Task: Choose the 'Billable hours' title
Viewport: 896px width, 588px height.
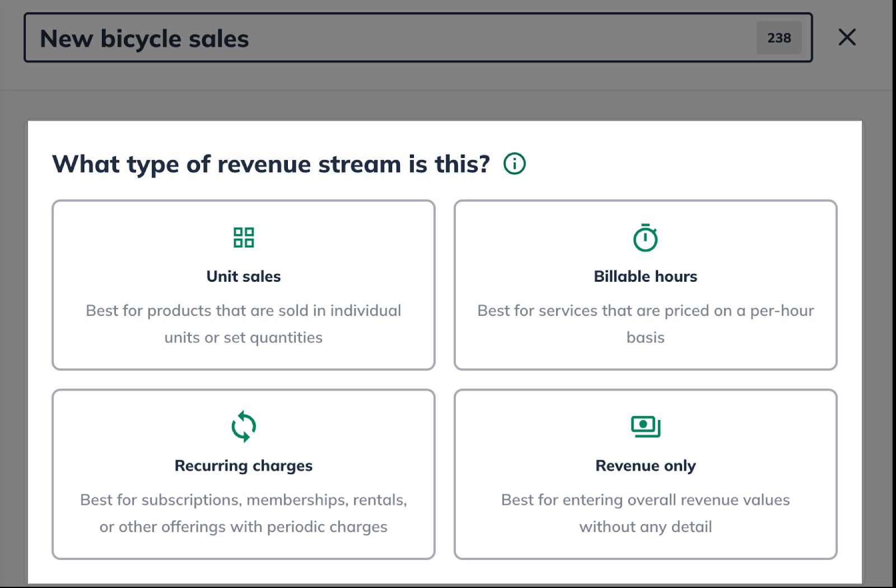Action: pos(645,277)
